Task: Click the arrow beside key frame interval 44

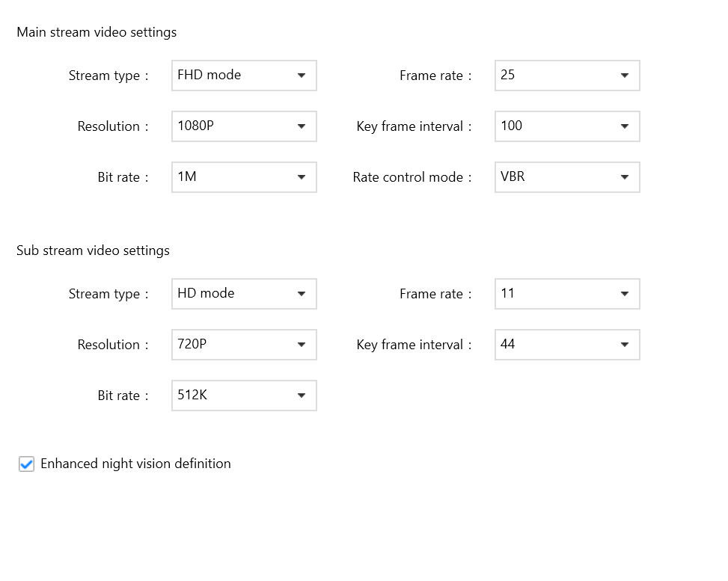Action: (625, 345)
